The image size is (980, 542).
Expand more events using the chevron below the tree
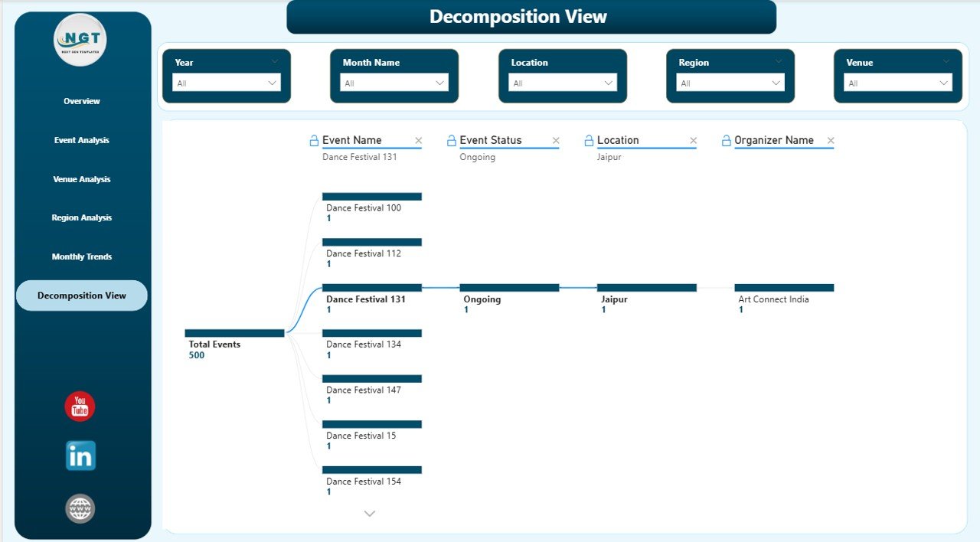point(370,513)
